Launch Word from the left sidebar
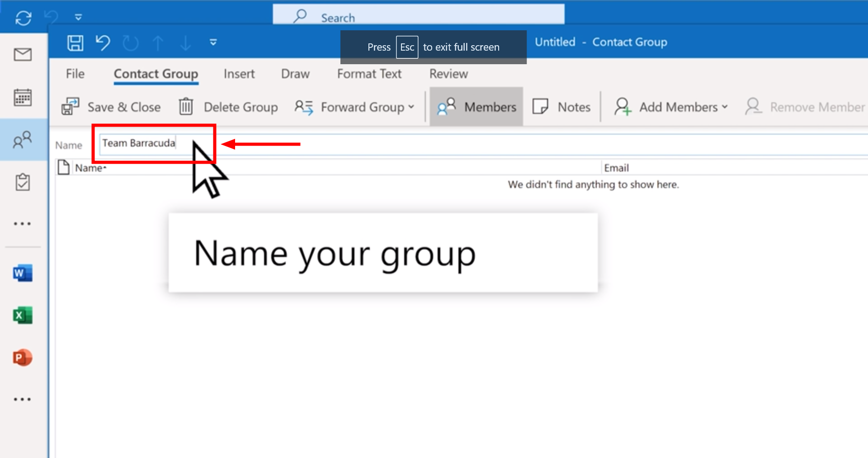 point(23,273)
